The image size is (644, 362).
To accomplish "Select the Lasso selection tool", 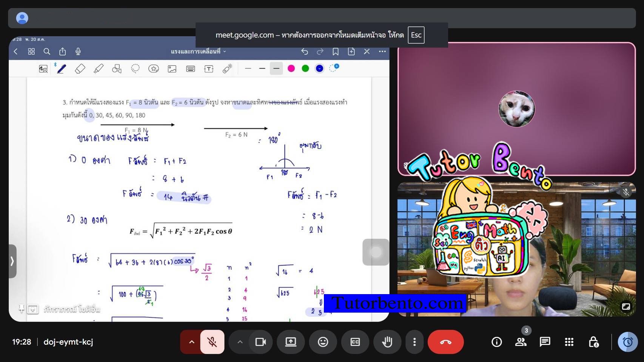I will (135, 69).
